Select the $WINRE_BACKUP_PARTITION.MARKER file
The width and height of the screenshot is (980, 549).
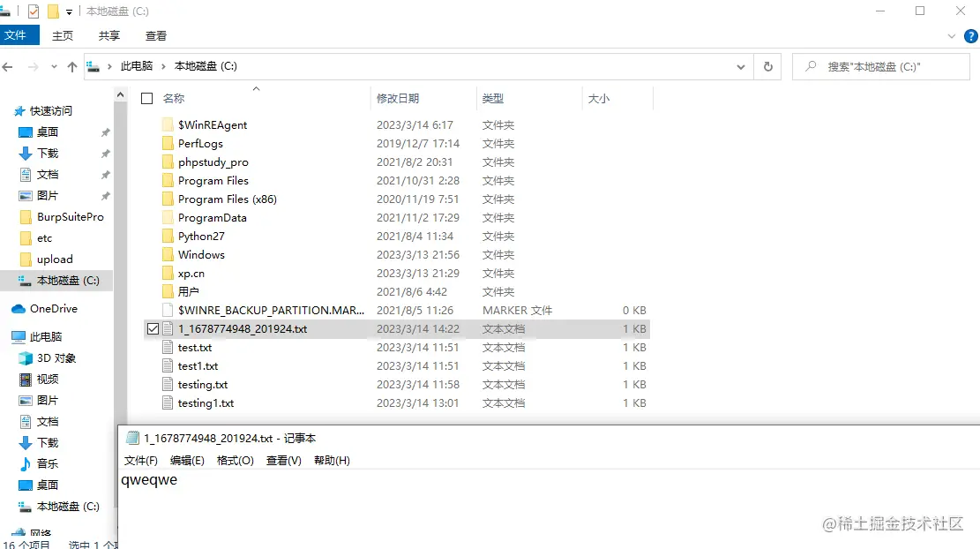click(x=271, y=310)
